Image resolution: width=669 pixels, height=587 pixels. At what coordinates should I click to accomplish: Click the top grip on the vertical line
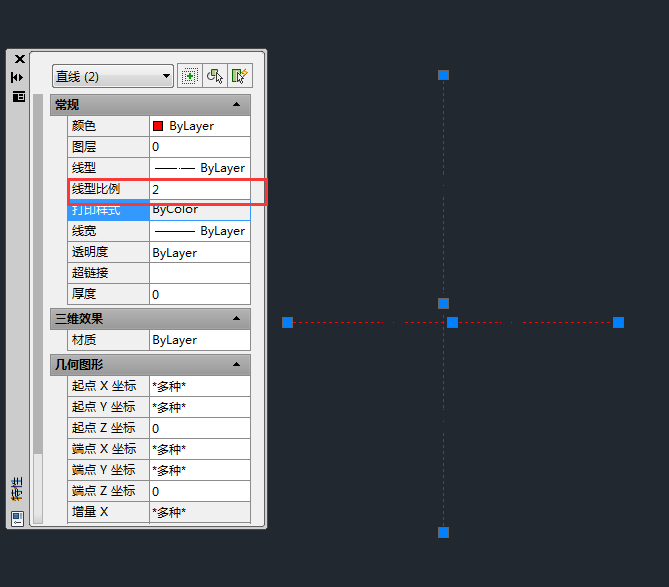point(443,75)
